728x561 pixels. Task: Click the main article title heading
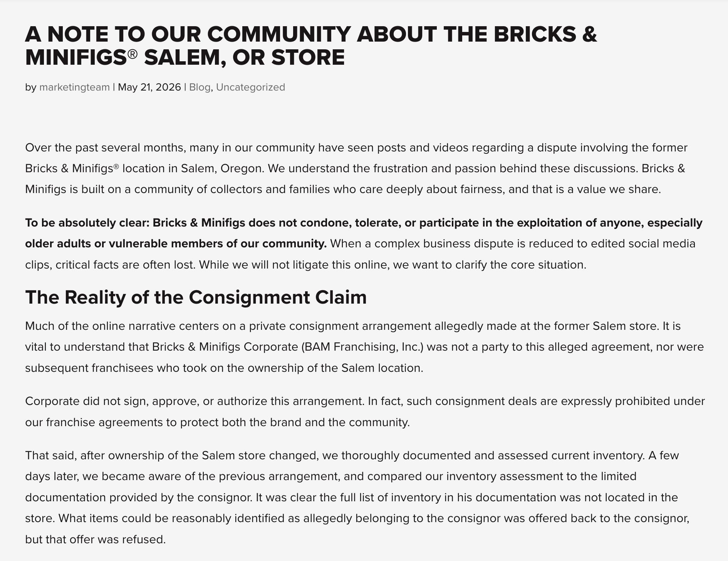(311, 45)
